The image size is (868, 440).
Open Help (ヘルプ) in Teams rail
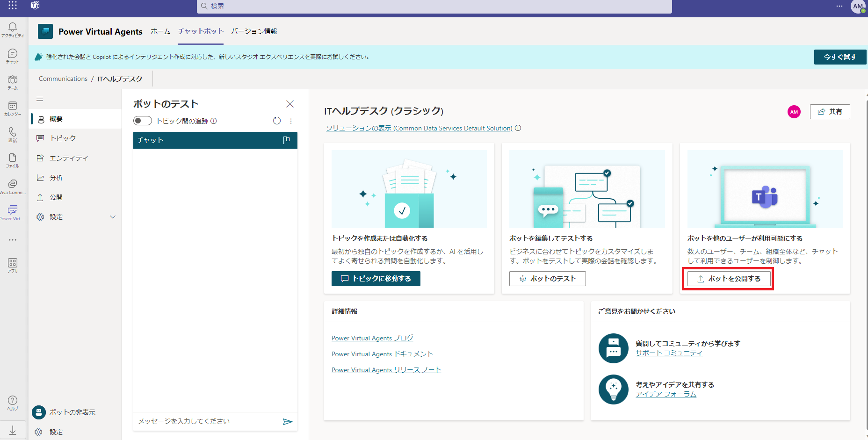tap(13, 403)
